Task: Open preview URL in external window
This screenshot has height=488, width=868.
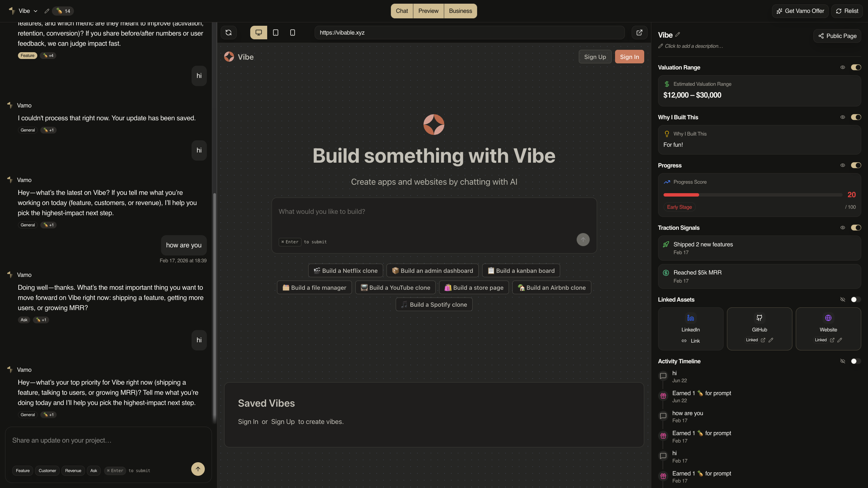Action: point(639,33)
